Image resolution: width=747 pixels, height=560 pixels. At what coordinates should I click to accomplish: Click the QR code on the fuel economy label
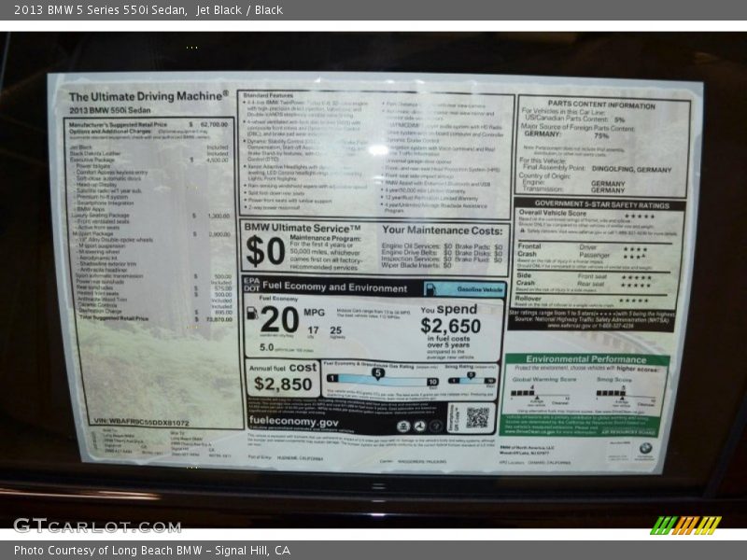(x=477, y=417)
